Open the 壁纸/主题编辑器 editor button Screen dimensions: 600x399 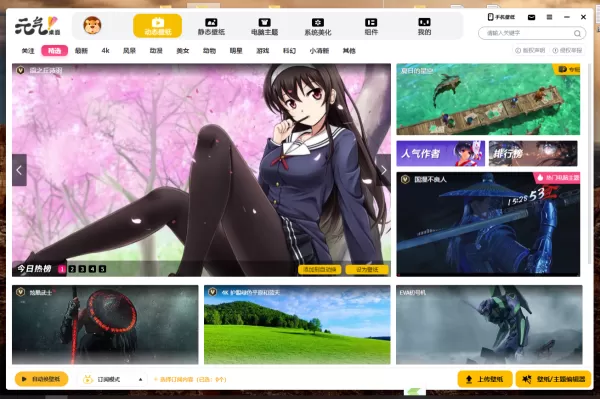click(554, 379)
